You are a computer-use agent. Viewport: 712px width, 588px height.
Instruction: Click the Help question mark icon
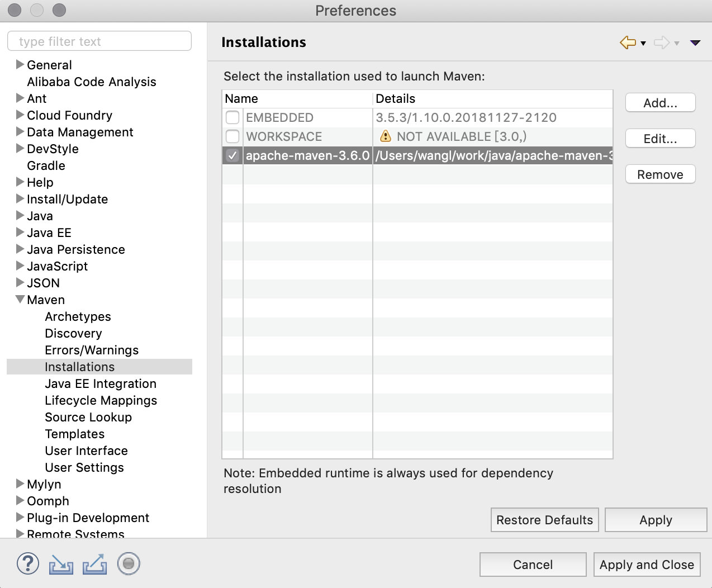(x=28, y=564)
